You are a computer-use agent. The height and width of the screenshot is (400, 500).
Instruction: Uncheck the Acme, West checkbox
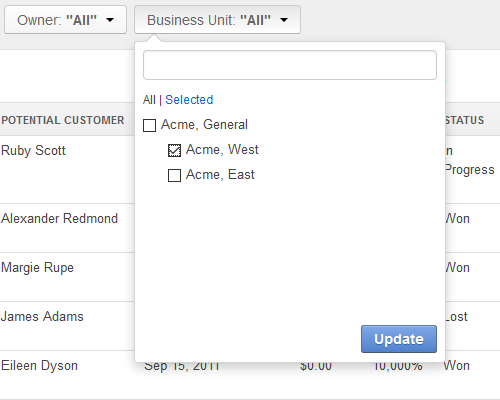(174, 150)
